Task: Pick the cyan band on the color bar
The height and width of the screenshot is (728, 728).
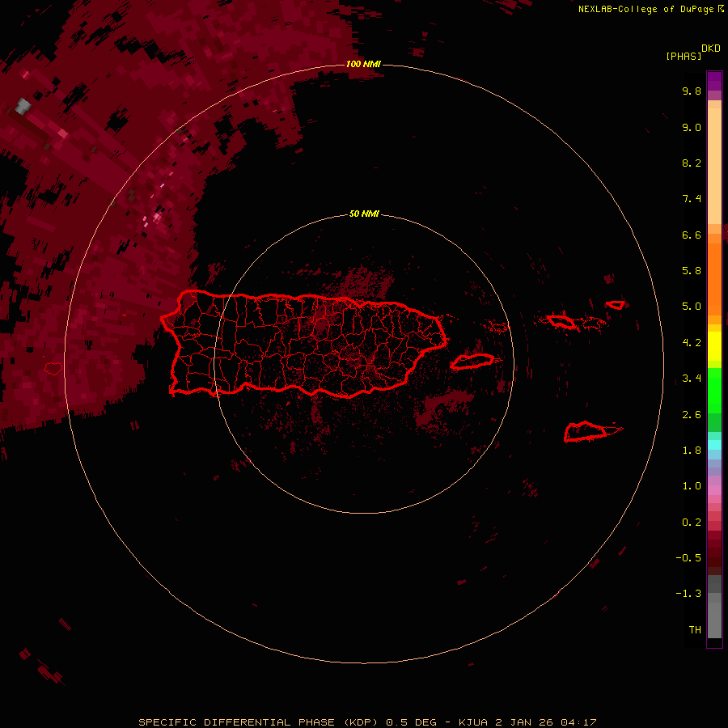Action: (714, 445)
